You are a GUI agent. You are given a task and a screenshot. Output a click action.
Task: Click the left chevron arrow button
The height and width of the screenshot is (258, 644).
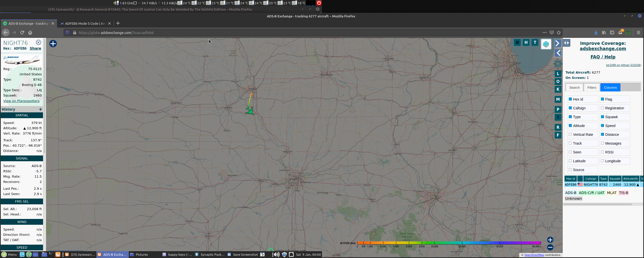tap(558, 53)
